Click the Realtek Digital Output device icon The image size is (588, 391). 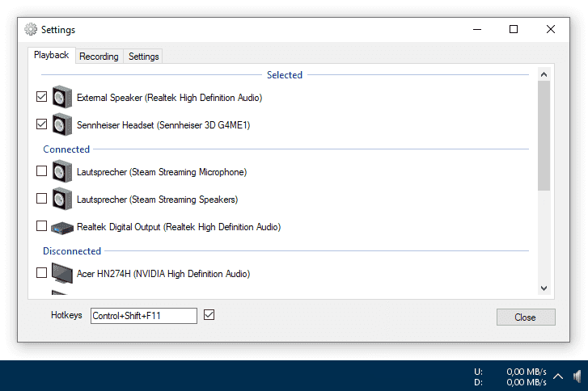(62, 228)
